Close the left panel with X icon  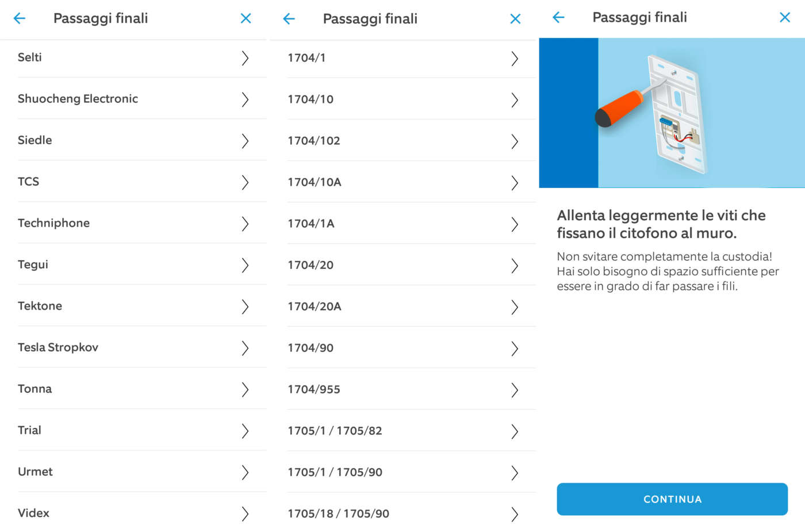click(x=246, y=18)
